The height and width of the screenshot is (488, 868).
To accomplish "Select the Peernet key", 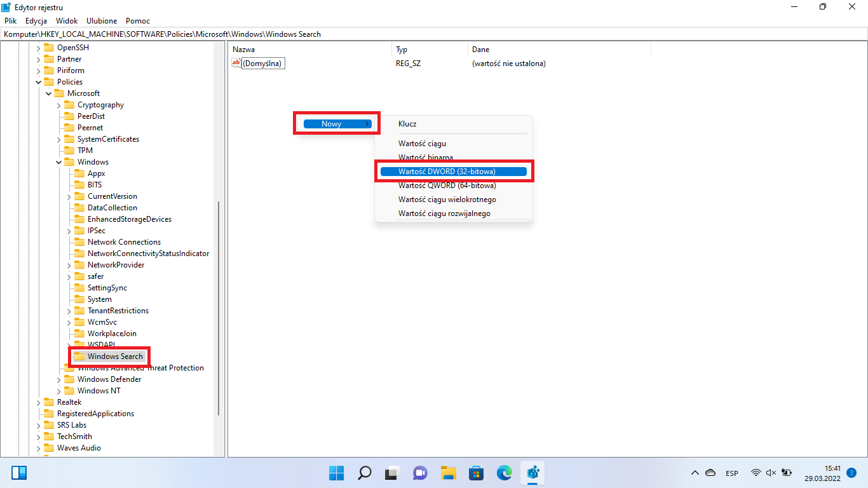I will pyautogui.click(x=90, y=128).
